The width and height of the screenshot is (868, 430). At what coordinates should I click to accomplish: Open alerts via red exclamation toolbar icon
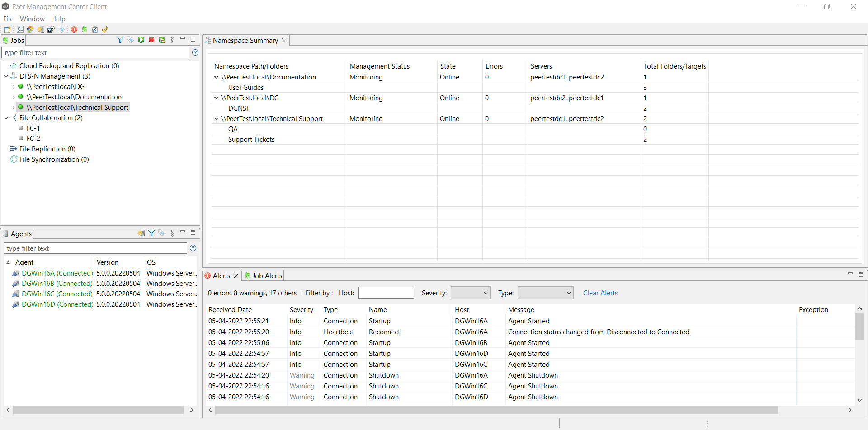[74, 29]
